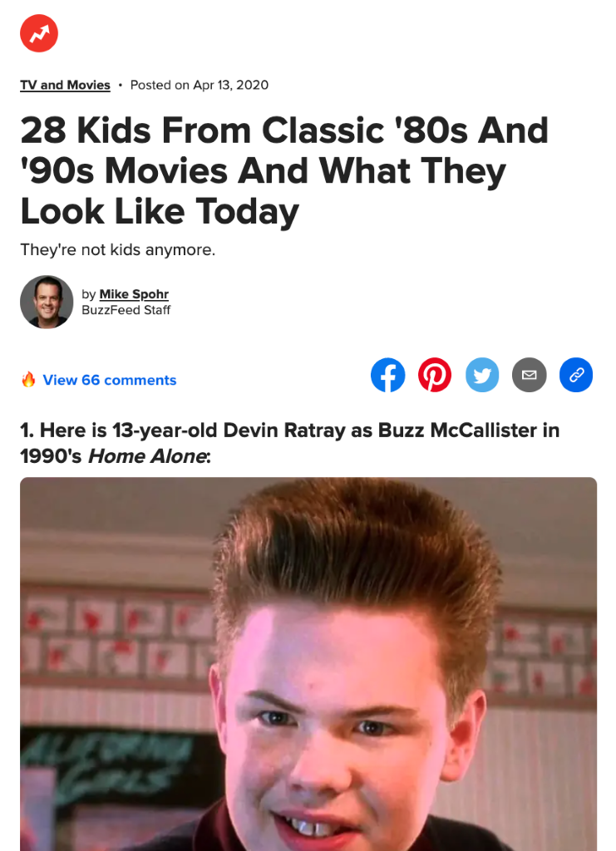Click the Buzz McCallister Home Alone image

point(308,664)
